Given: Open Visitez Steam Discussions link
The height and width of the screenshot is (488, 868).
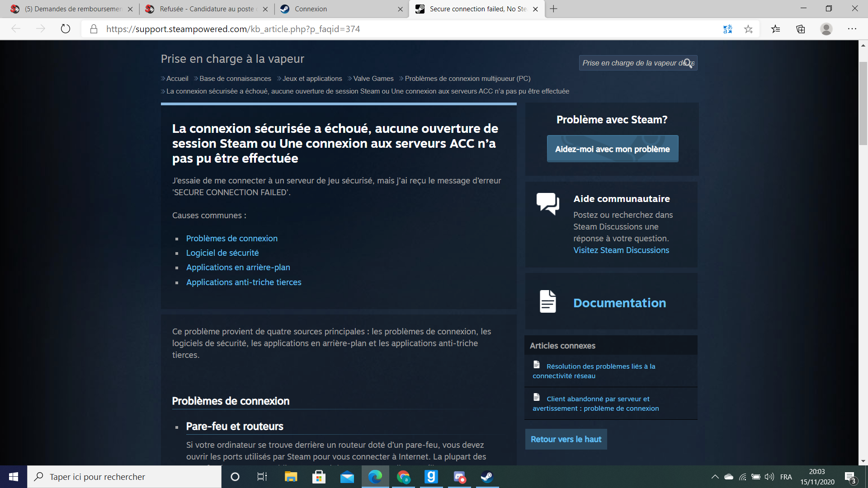Looking at the screenshot, I should click(621, 250).
